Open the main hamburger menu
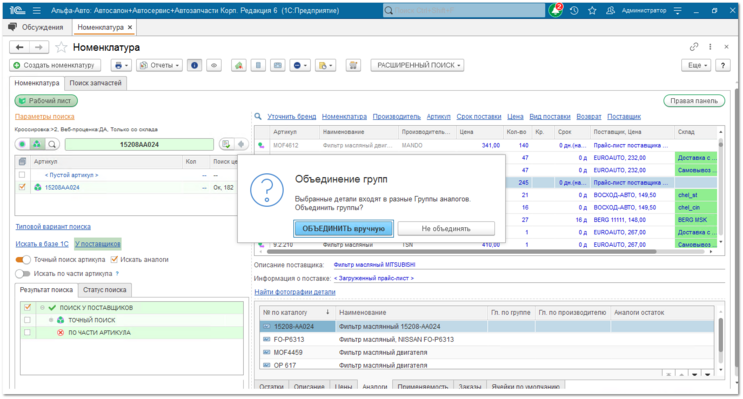The image size is (743, 399). click(x=36, y=10)
